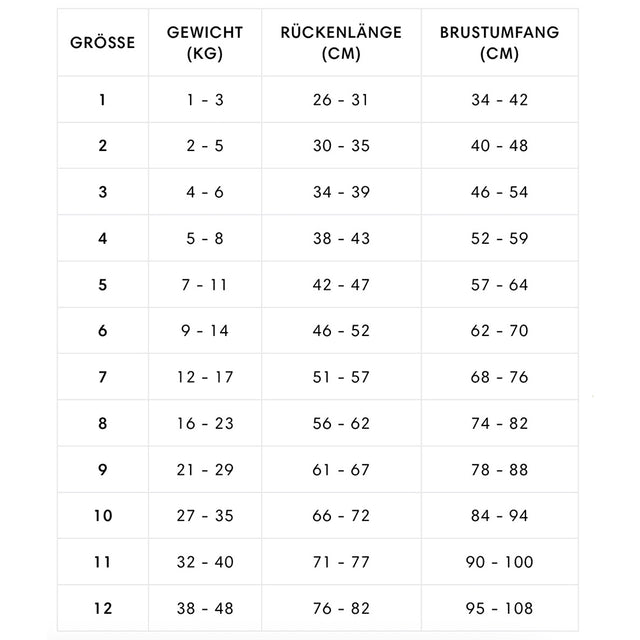Image resolution: width=640 pixels, height=640 pixels.
Task: Click the weight cell reading 21 - 29
Action: tap(205, 469)
